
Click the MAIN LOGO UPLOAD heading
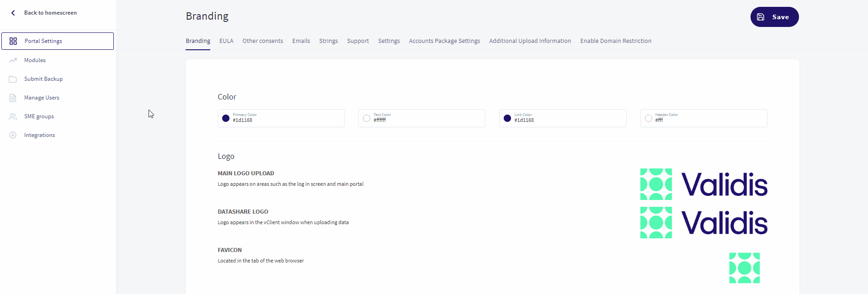point(246,173)
